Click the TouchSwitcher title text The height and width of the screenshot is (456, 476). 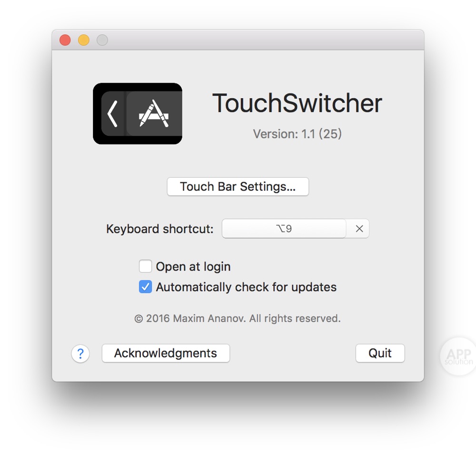(x=297, y=103)
